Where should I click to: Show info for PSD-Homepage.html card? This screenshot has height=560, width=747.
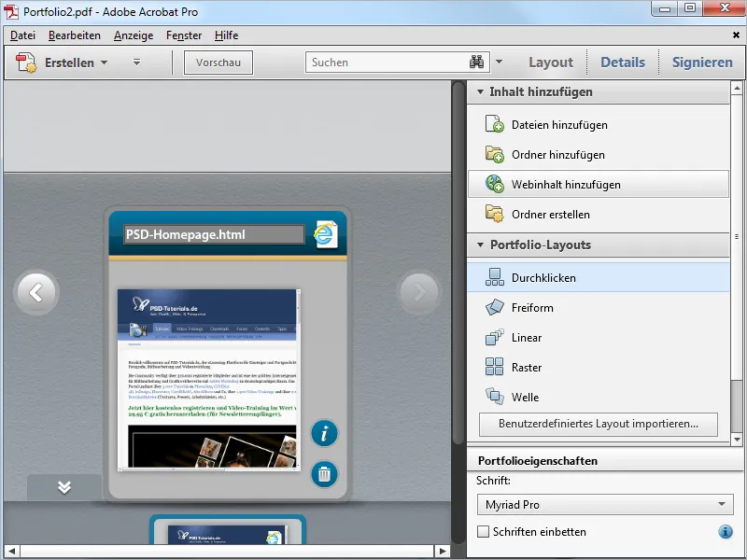[x=324, y=433]
